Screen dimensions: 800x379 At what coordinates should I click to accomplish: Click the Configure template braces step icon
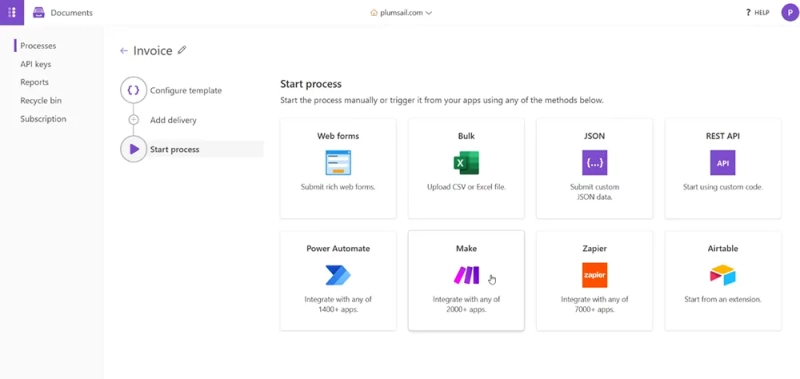133,90
